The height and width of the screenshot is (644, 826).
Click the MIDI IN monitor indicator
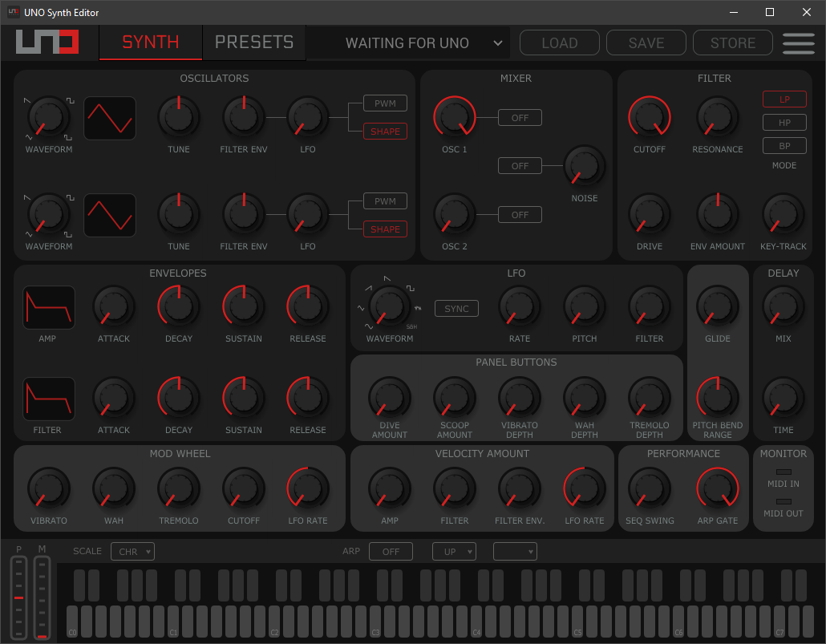783,472
